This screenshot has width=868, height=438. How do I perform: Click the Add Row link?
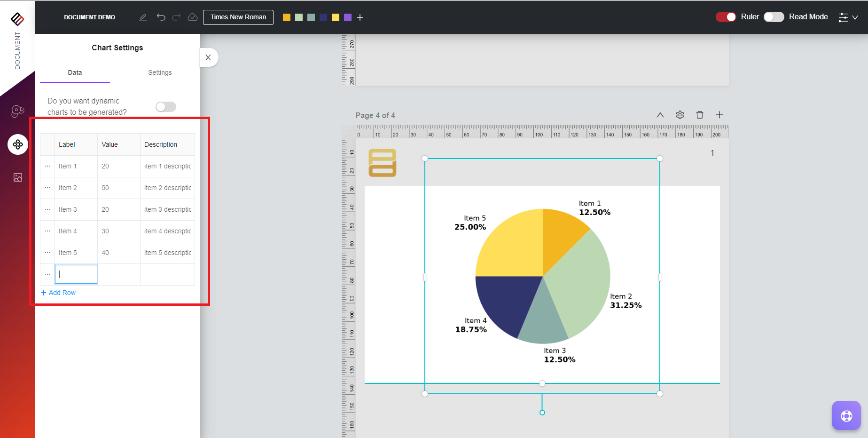pos(58,293)
